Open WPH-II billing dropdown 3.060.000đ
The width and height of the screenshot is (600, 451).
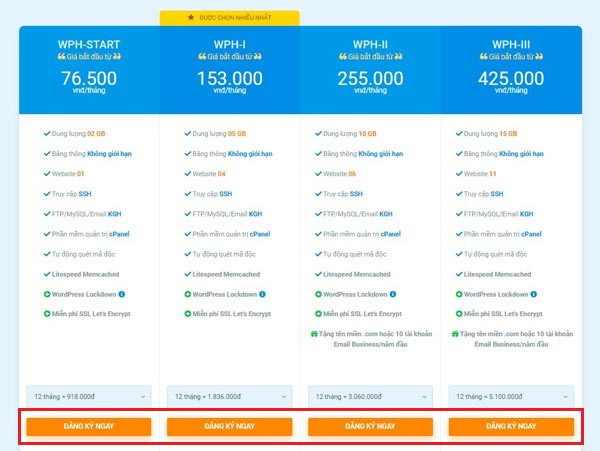[x=370, y=397]
